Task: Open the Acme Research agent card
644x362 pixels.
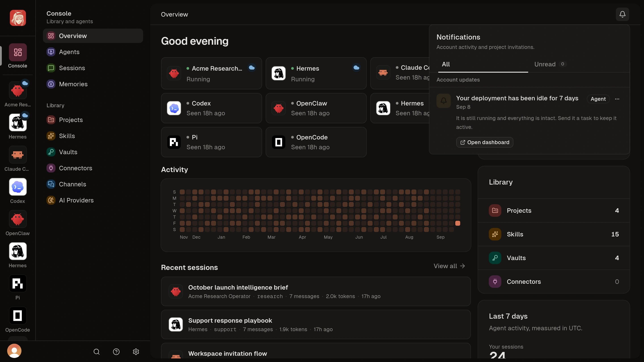Action: coord(211,74)
